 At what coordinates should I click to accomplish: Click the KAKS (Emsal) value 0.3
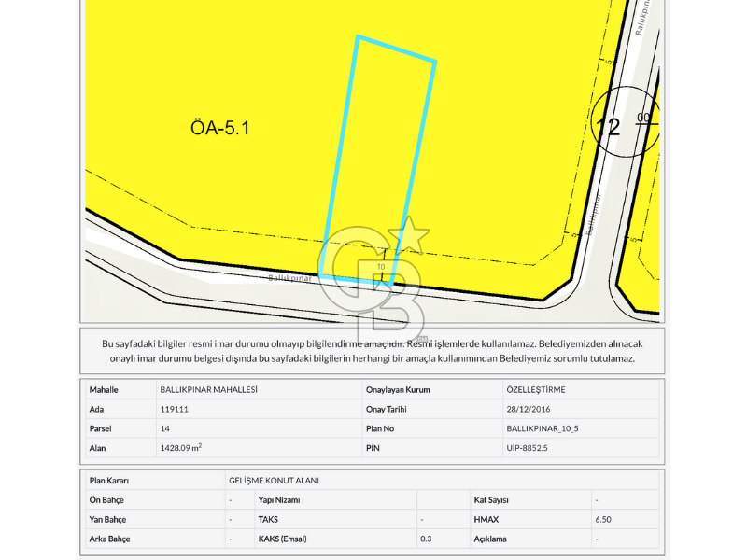pyautogui.click(x=426, y=539)
